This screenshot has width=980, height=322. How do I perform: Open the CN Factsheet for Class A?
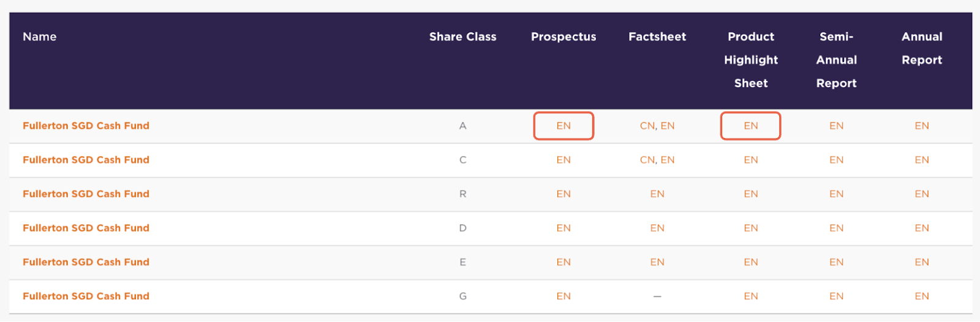coord(647,126)
